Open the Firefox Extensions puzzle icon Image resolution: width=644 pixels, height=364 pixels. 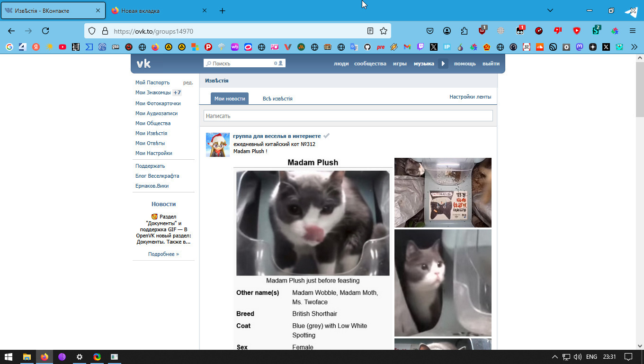464,31
